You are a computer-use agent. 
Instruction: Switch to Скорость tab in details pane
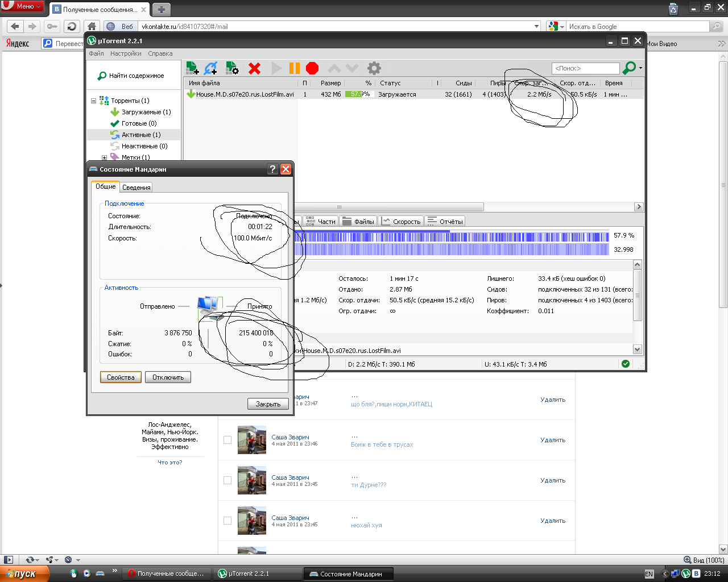tap(401, 222)
